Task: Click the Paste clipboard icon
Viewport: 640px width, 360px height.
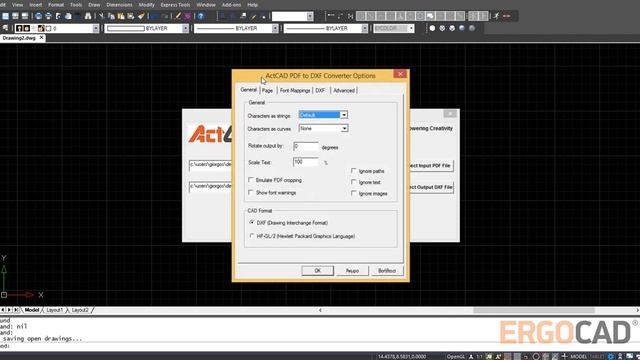Action: (121, 16)
